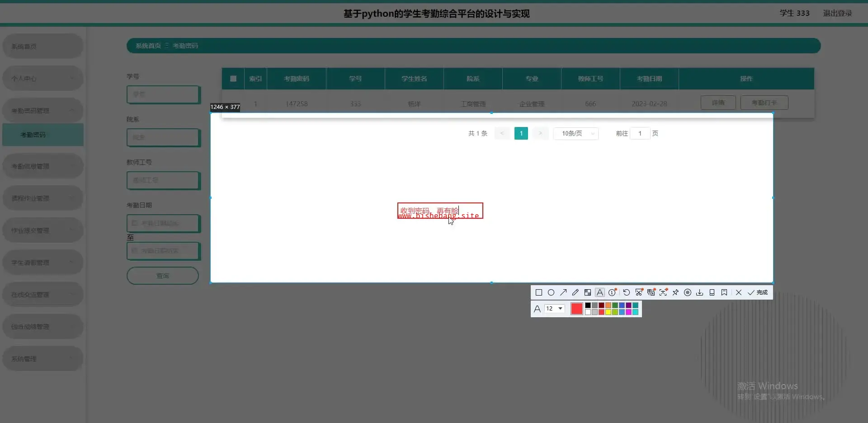Click the send-to-phone icon
The width and height of the screenshot is (868, 423).
712,292
